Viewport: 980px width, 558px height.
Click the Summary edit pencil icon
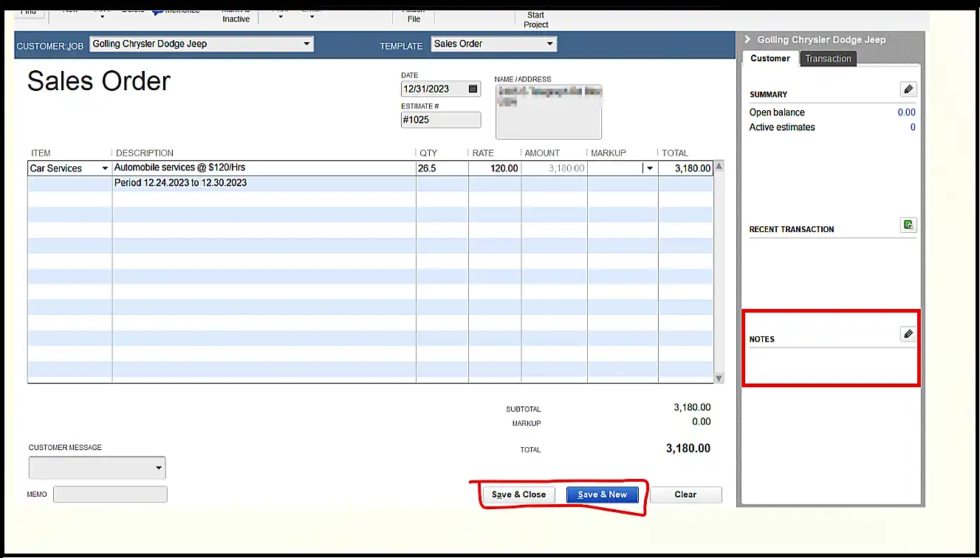pyautogui.click(x=908, y=89)
